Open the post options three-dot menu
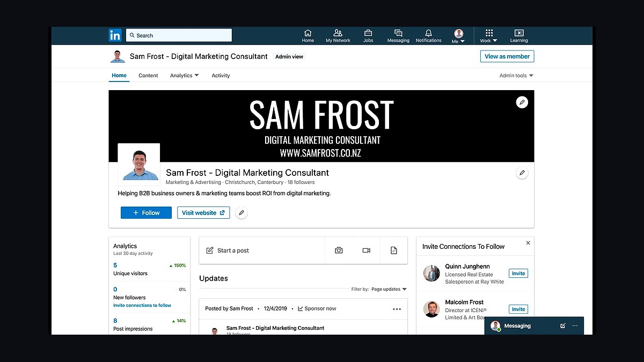The width and height of the screenshot is (644, 362). [397, 309]
